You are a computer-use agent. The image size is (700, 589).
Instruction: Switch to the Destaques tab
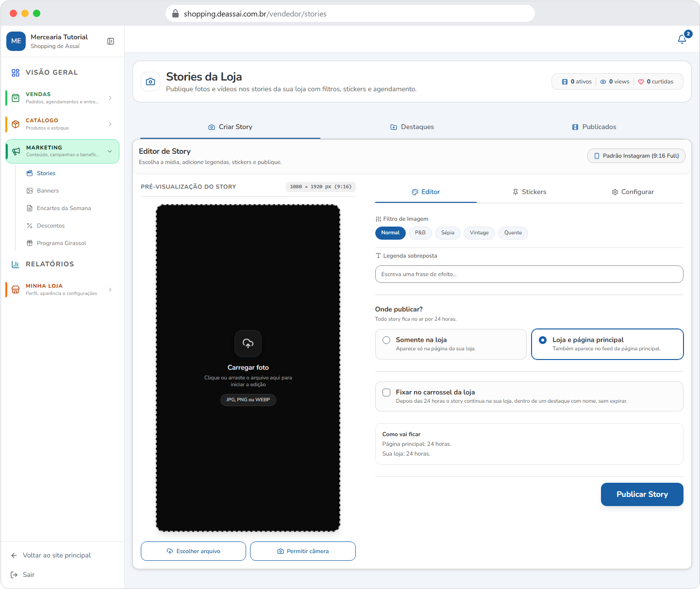click(x=412, y=127)
